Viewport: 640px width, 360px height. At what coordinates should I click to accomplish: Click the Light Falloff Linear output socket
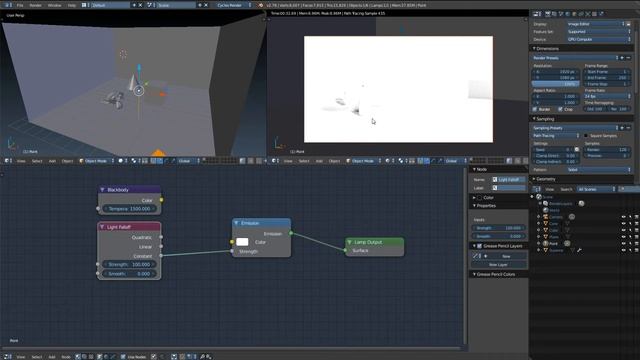161,247
